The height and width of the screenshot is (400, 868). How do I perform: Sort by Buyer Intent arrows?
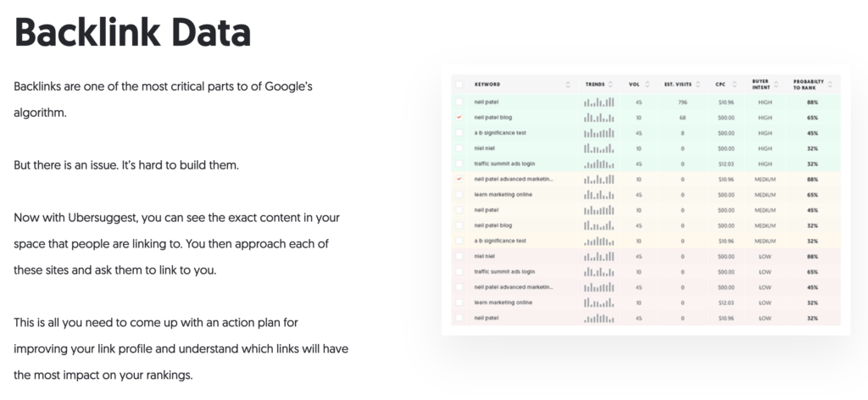click(776, 85)
